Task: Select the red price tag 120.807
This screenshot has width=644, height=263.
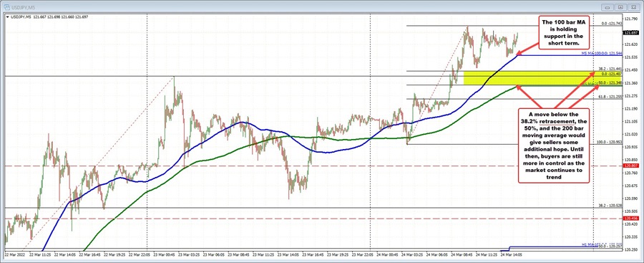Action: (630, 166)
